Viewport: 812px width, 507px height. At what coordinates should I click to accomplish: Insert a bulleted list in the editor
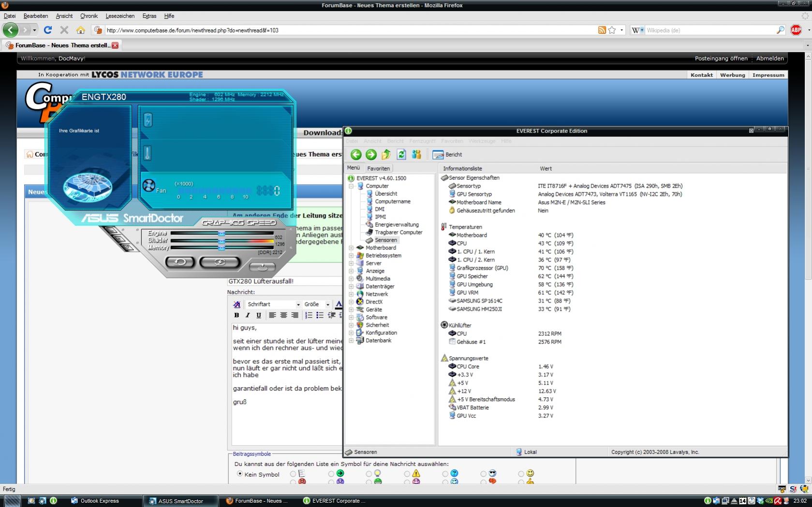click(x=320, y=315)
